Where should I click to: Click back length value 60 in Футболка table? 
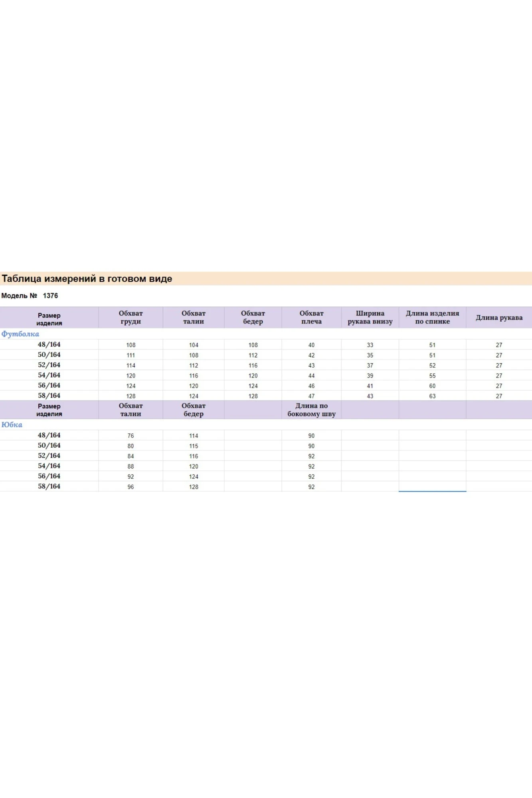coord(432,386)
